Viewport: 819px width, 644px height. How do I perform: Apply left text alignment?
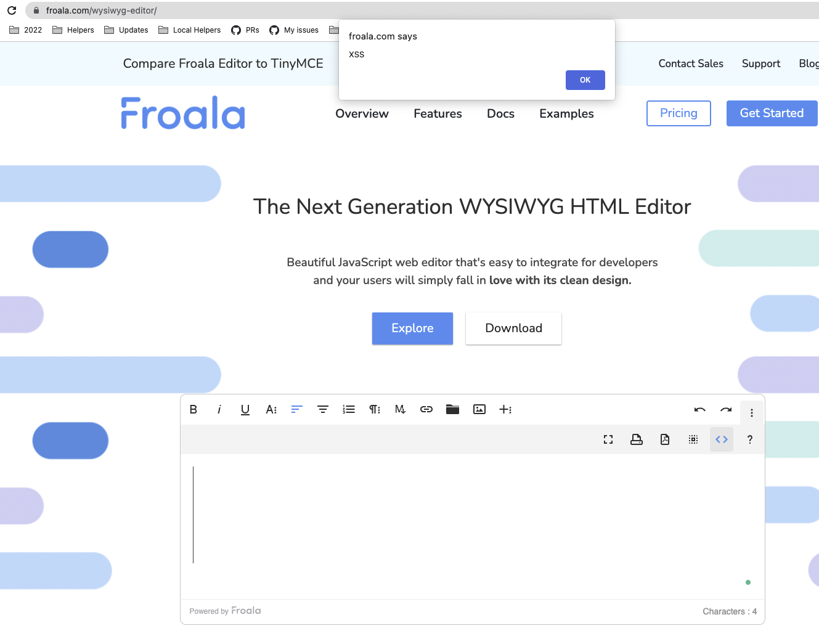point(297,409)
